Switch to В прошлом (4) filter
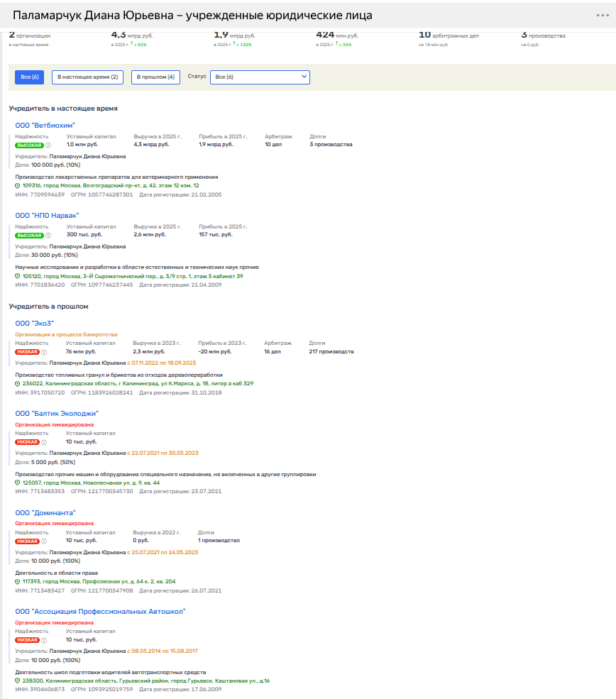This screenshot has height=699, width=616. click(155, 77)
